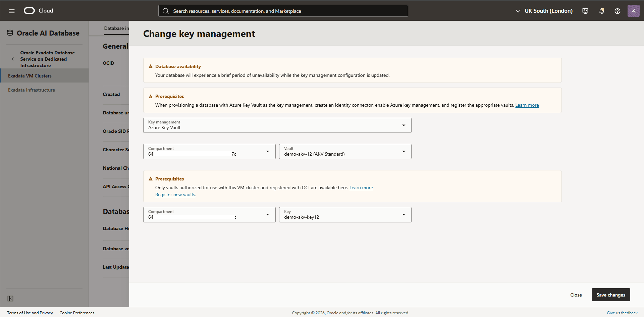Open the Key dropdown showing demo-akv-key12
The width and height of the screenshot is (644, 317).
click(x=404, y=214)
